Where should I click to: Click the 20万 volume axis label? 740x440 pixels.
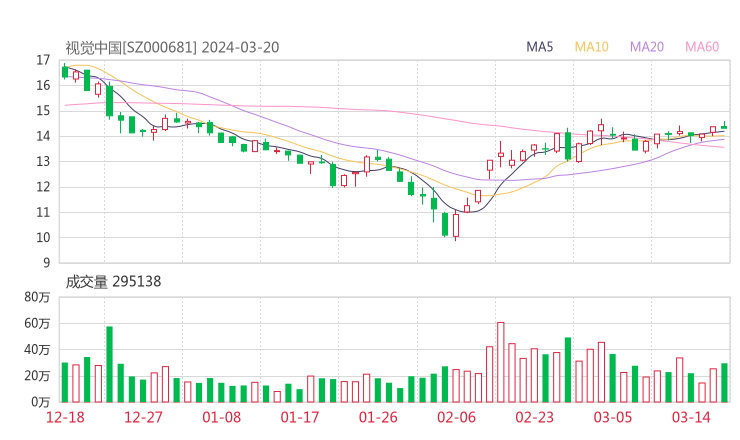coord(37,376)
